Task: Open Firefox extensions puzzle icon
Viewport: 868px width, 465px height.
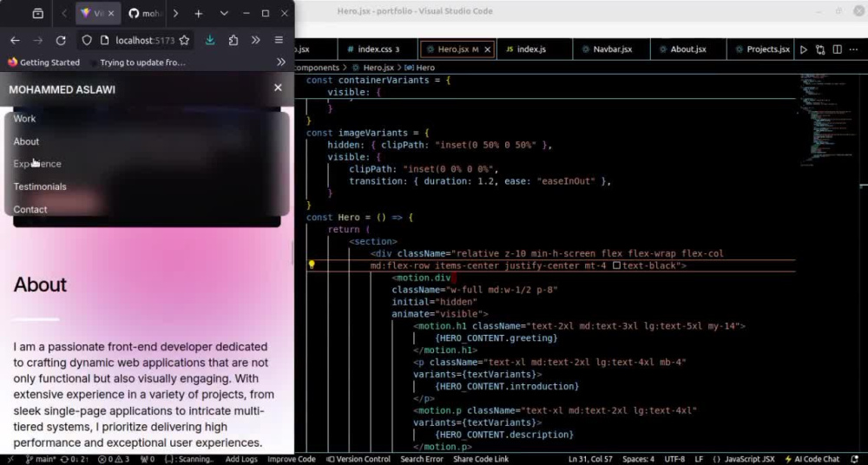Action: 233,40
